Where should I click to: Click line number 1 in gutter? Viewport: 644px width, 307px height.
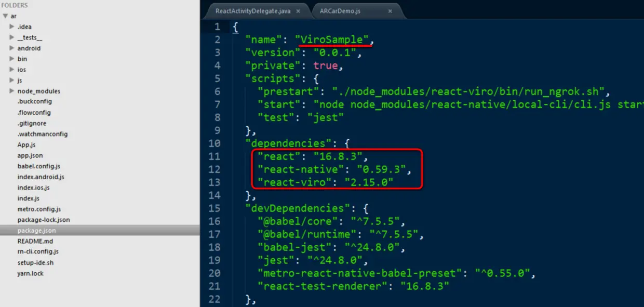[217, 26]
